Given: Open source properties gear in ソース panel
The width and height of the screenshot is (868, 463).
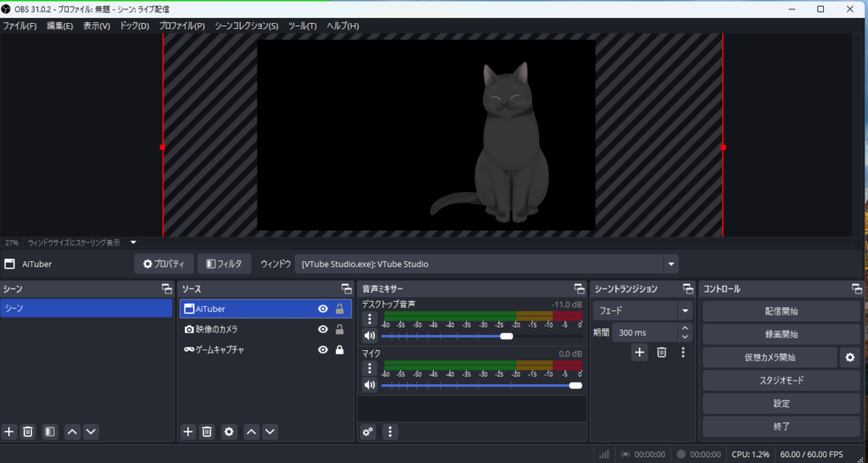Looking at the screenshot, I should click(x=229, y=432).
